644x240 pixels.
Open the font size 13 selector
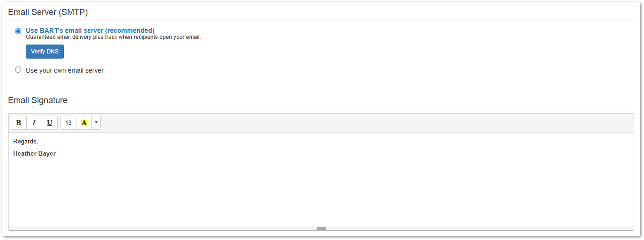68,123
